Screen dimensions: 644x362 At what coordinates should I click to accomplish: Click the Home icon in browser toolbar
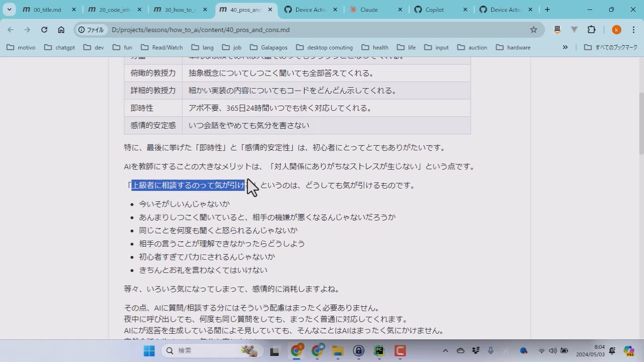61,30
